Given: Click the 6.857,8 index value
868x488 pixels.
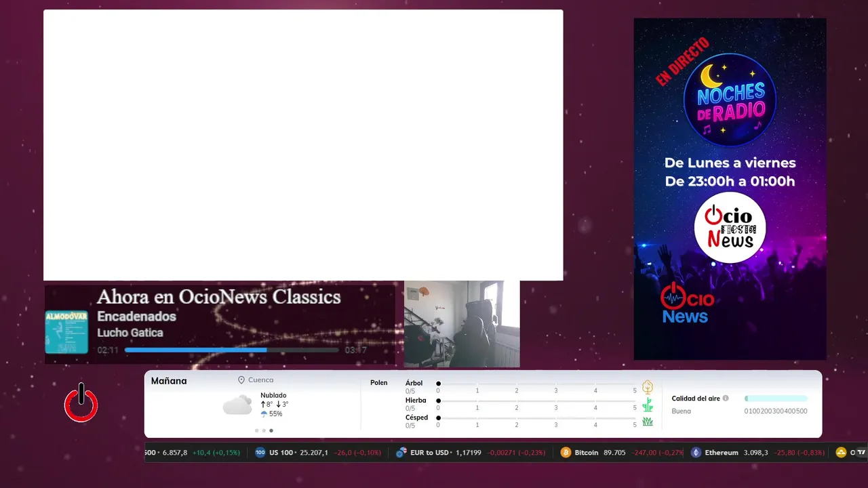Looking at the screenshot, I should pos(175,453).
